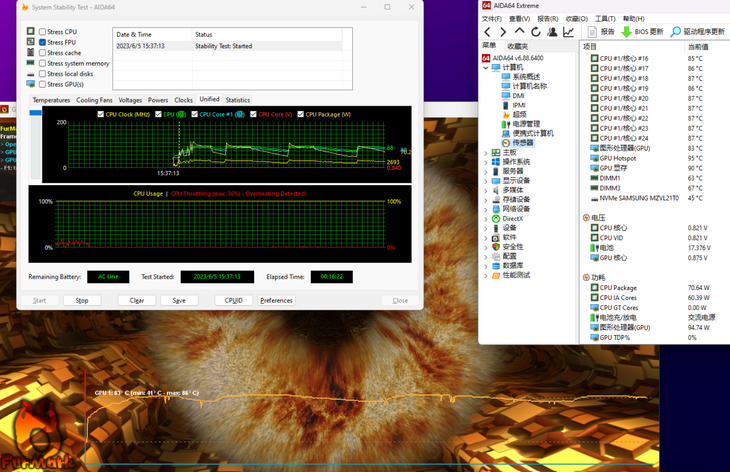Screen dimensions: 730x472
Task: Switch to the Cooling Fans tab
Action: (94, 100)
